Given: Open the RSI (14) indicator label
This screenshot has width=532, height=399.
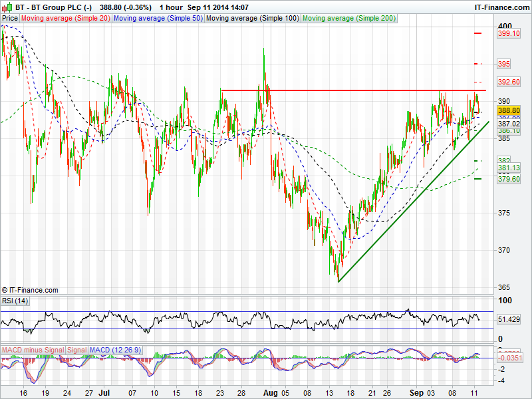Looking at the screenshot, I should (x=15, y=302).
